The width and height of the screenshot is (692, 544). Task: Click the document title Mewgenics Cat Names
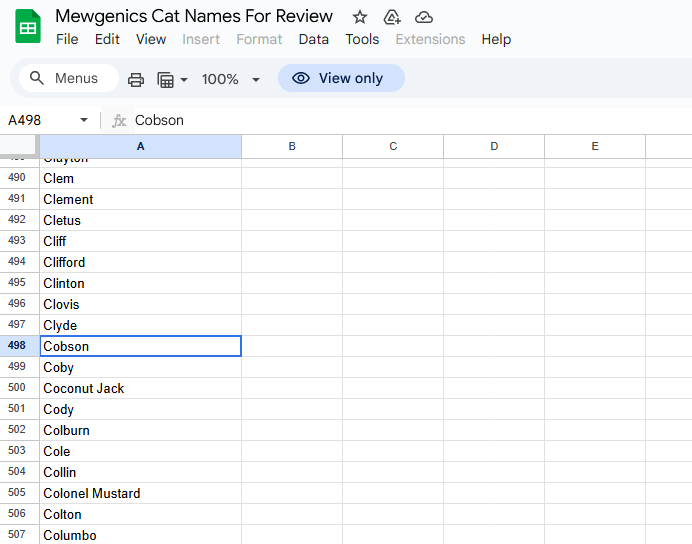(194, 16)
